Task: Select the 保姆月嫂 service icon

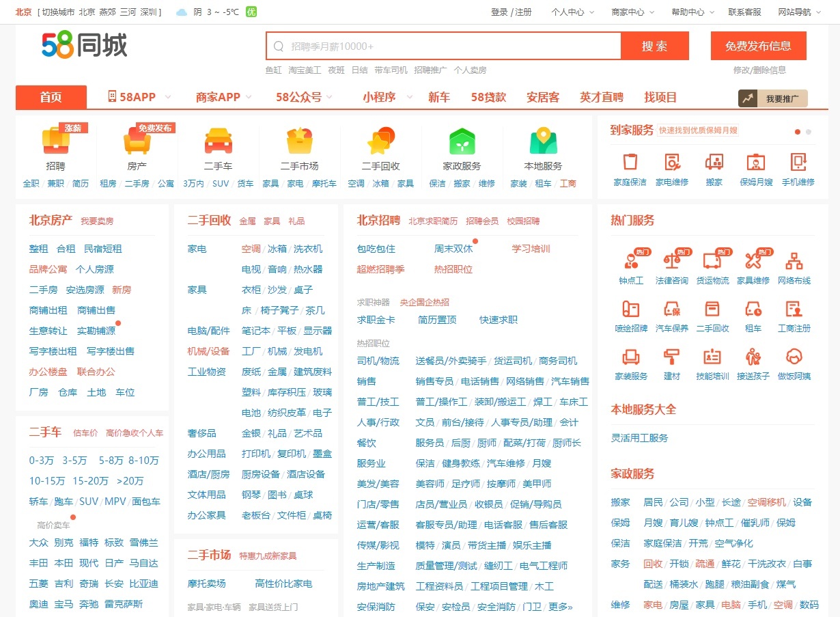Action: 756,162
